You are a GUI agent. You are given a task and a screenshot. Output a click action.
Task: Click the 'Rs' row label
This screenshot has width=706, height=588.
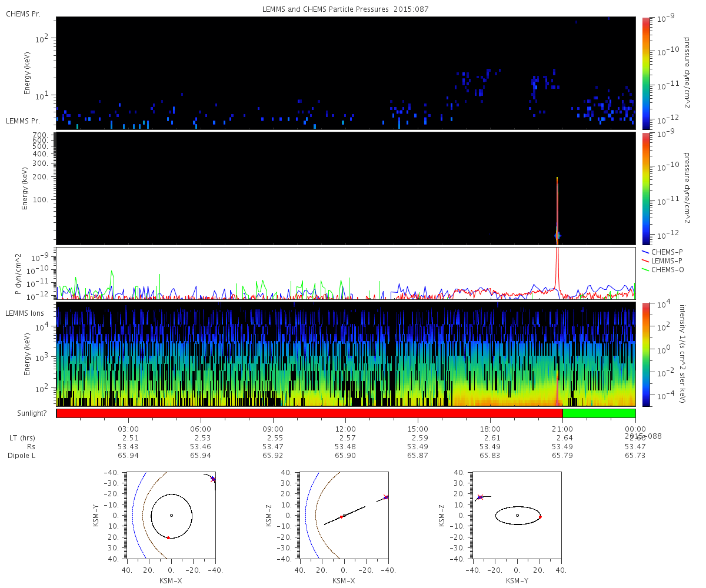32,447
